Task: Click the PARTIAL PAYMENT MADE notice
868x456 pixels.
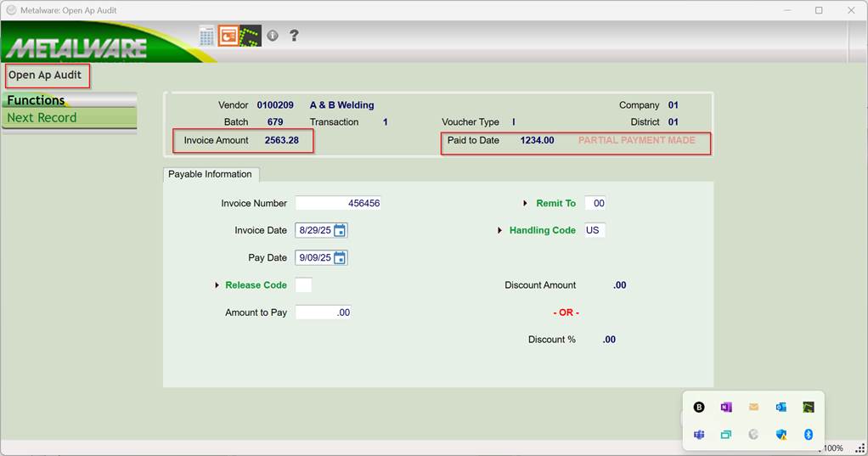Action: click(637, 141)
